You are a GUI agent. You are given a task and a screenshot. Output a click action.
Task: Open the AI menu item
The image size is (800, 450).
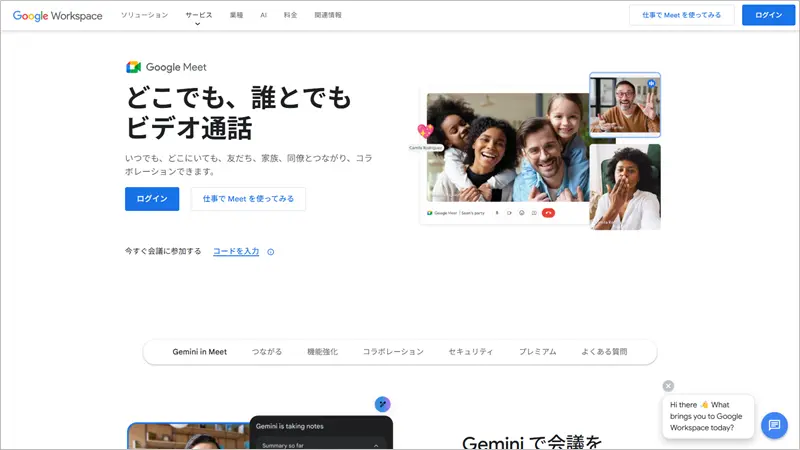tap(263, 15)
